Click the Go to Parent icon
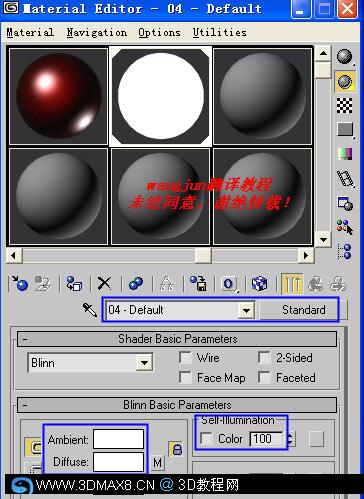364x499 pixels. pos(315,284)
